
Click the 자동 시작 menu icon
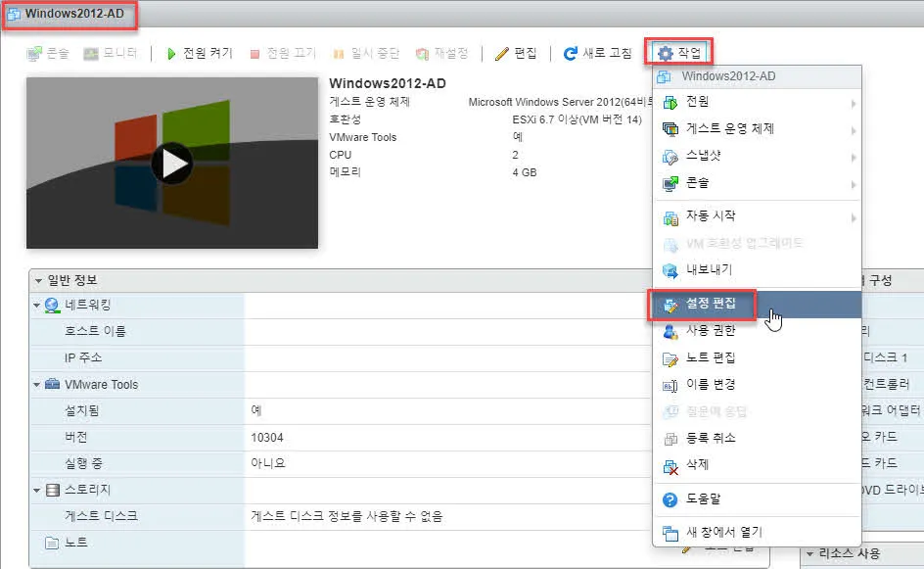(x=670, y=217)
